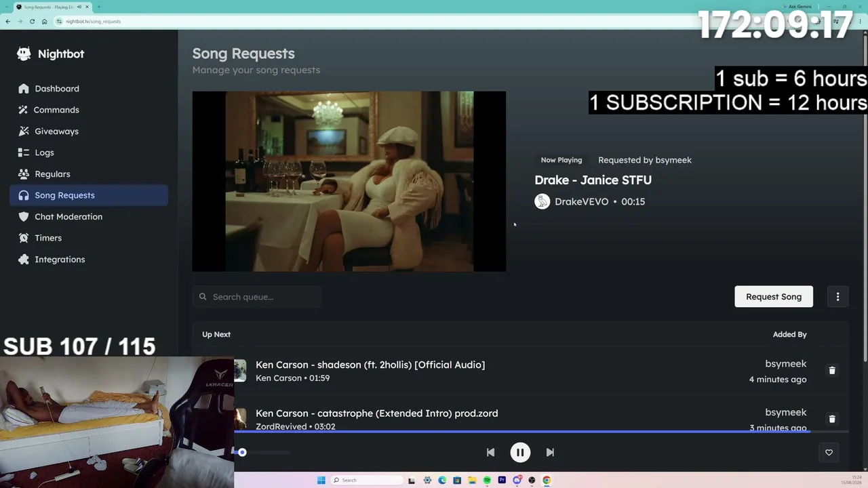Screen dimensions: 868x488
Task: Go back to the previous song
Action: click(490, 452)
